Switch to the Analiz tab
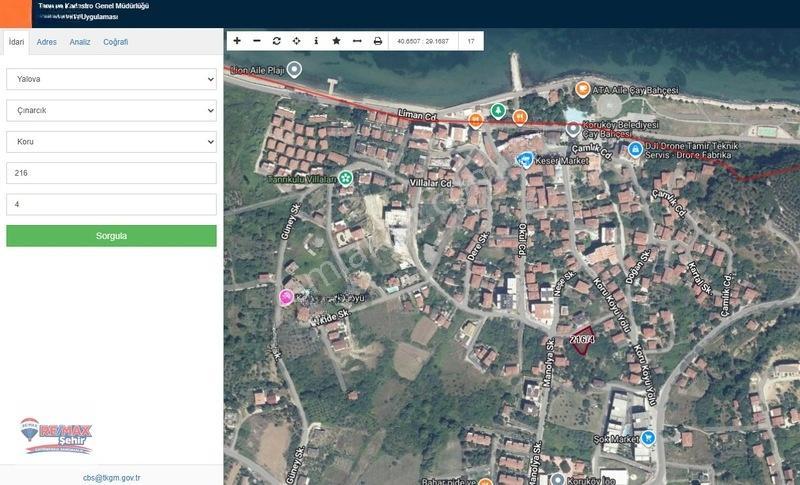 pyautogui.click(x=80, y=42)
